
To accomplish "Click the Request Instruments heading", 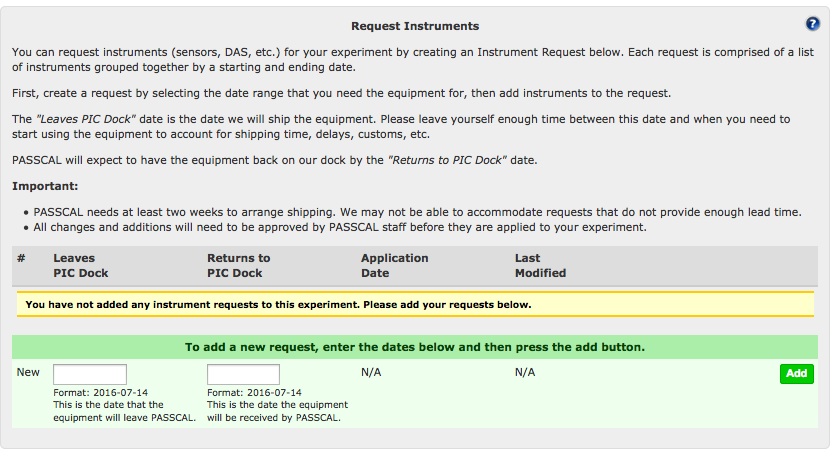I will 415,26.
